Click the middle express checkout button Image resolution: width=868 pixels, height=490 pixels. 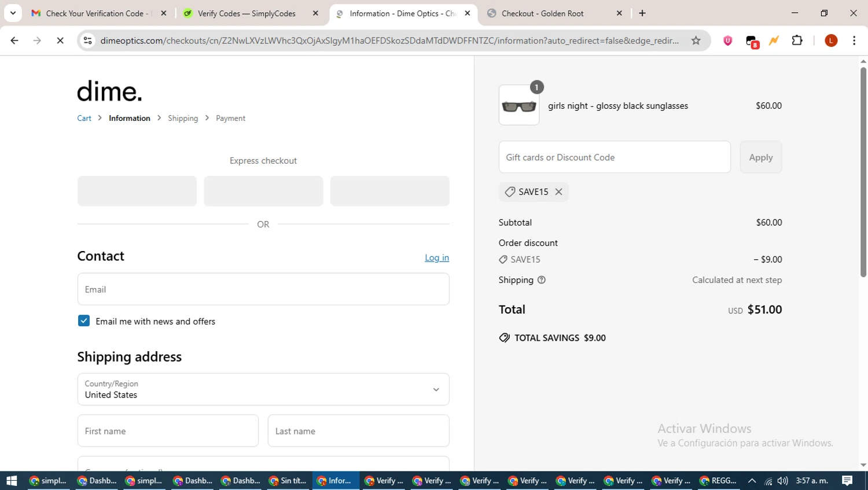(x=263, y=191)
